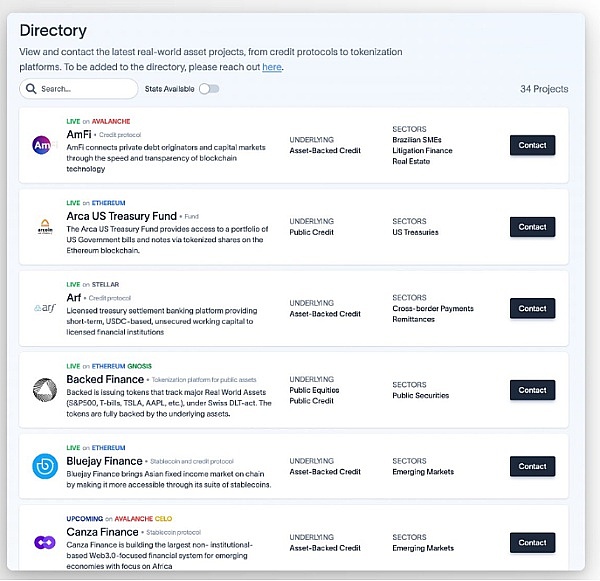This screenshot has height=581, width=600.
Task: Click the Canza Finance infinity logo
Action: [x=43, y=542]
